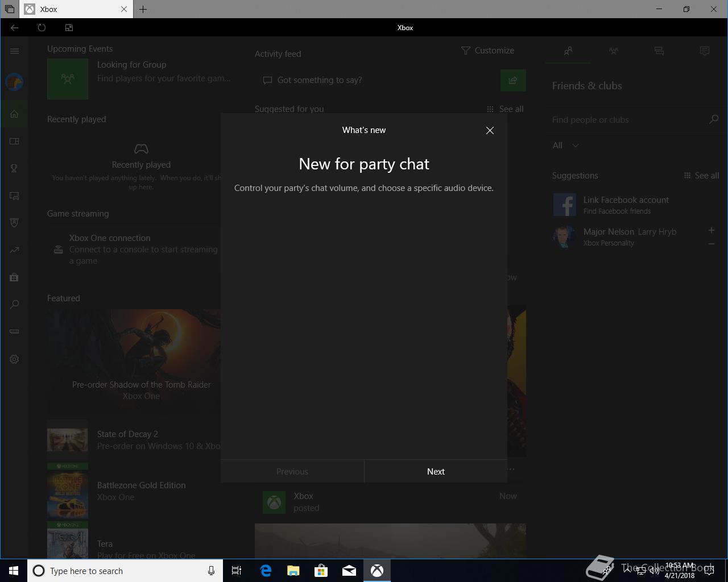Open Mail from taskbar
The height and width of the screenshot is (582, 728).
(x=349, y=571)
